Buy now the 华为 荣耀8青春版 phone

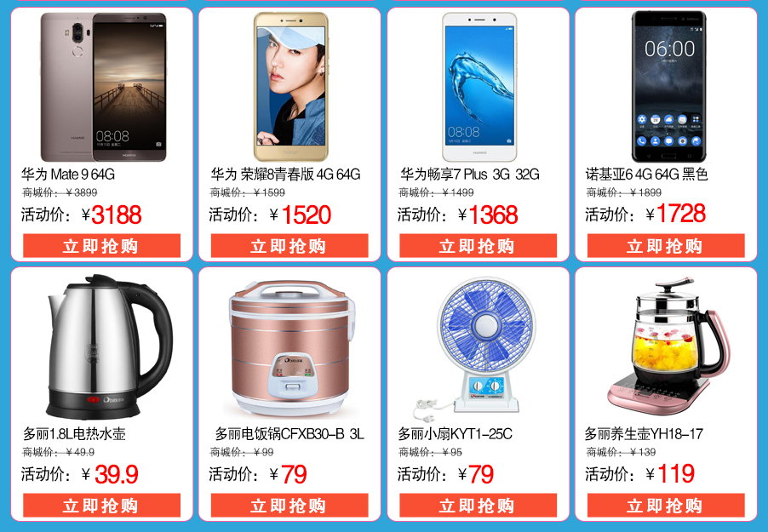[289, 246]
